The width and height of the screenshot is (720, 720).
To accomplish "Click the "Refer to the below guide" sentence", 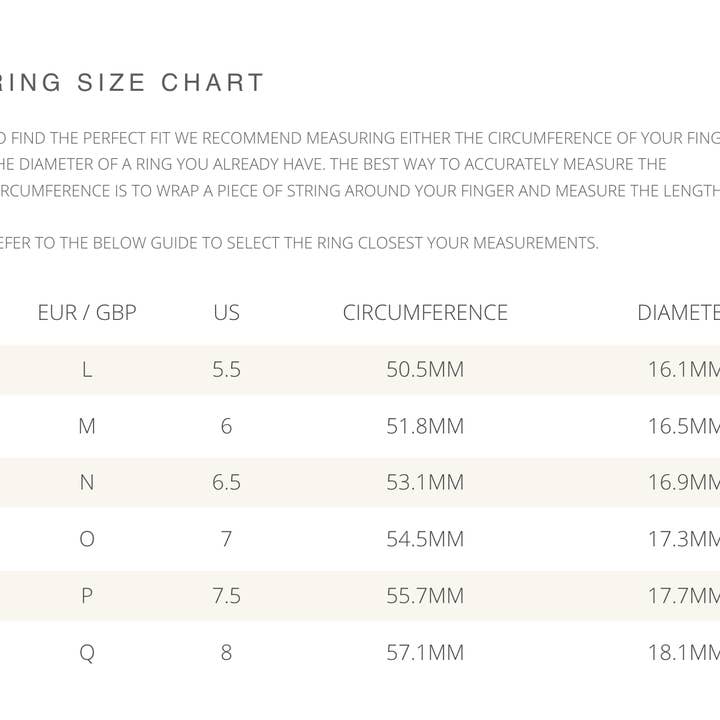I will 300,243.
